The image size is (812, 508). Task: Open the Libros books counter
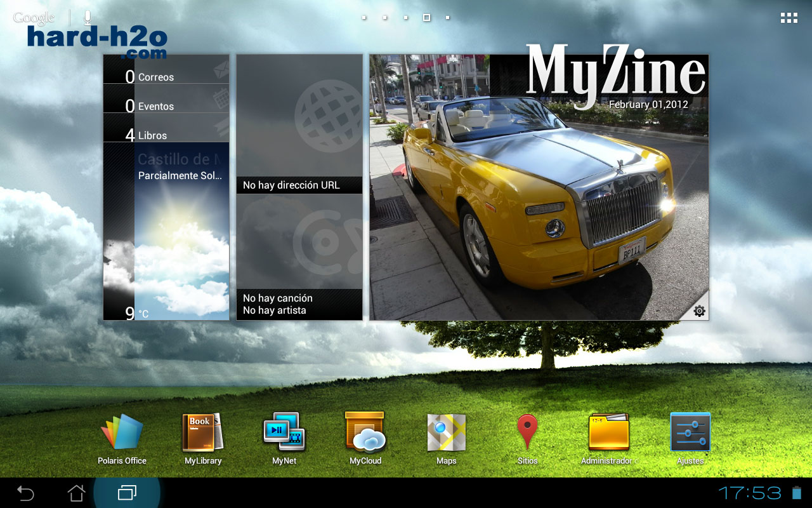[166, 128]
